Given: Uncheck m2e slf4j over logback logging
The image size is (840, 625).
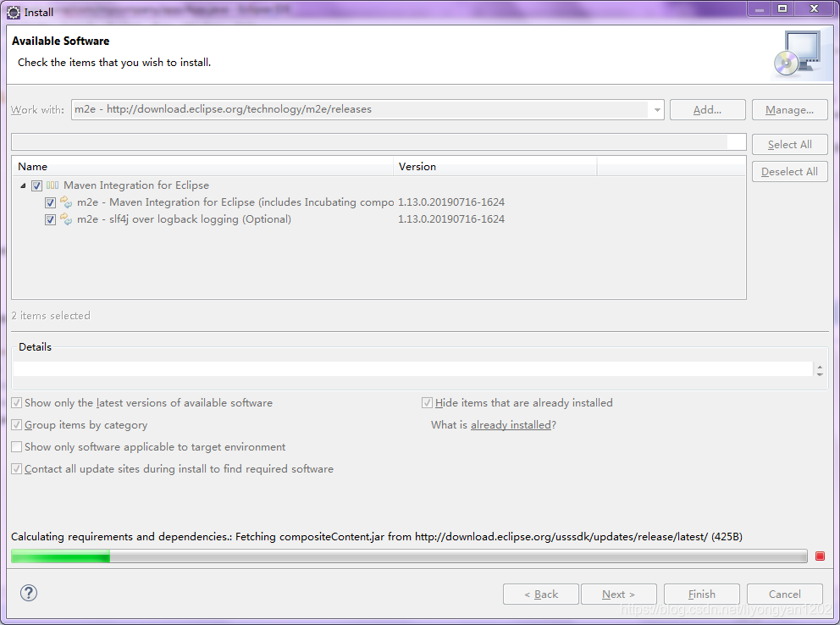Looking at the screenshot, I should tap(50, 219).
